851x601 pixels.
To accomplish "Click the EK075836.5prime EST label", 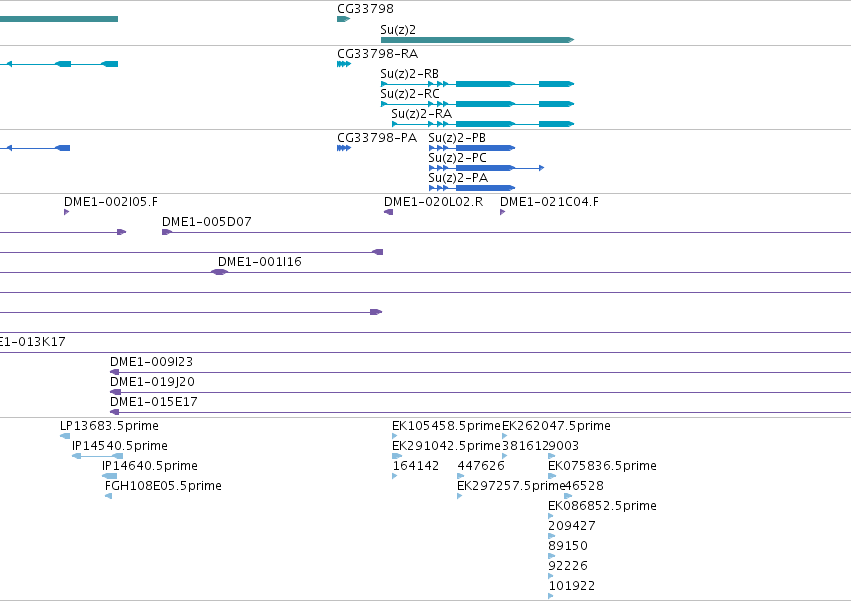I will pyautogui.click(x=602, y=466).
